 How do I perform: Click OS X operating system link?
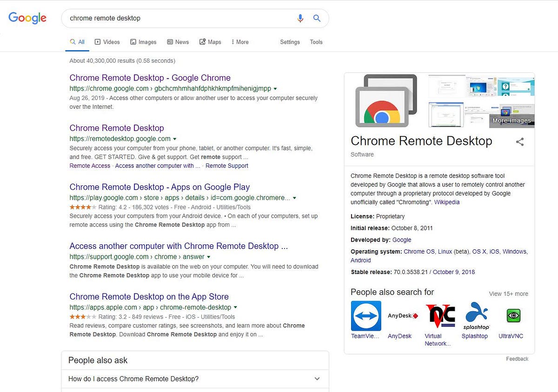pyautogui.click(x=479, y=251)
